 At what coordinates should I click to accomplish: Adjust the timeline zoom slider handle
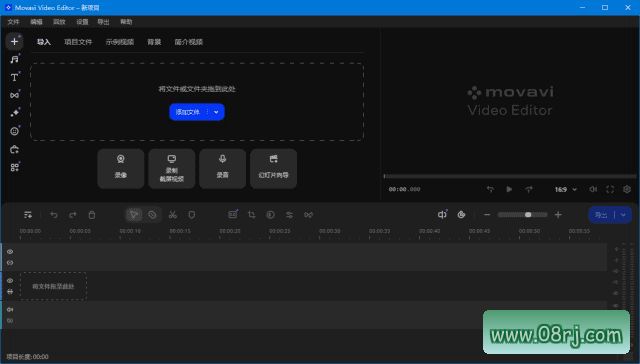click(x=528, y=215)
